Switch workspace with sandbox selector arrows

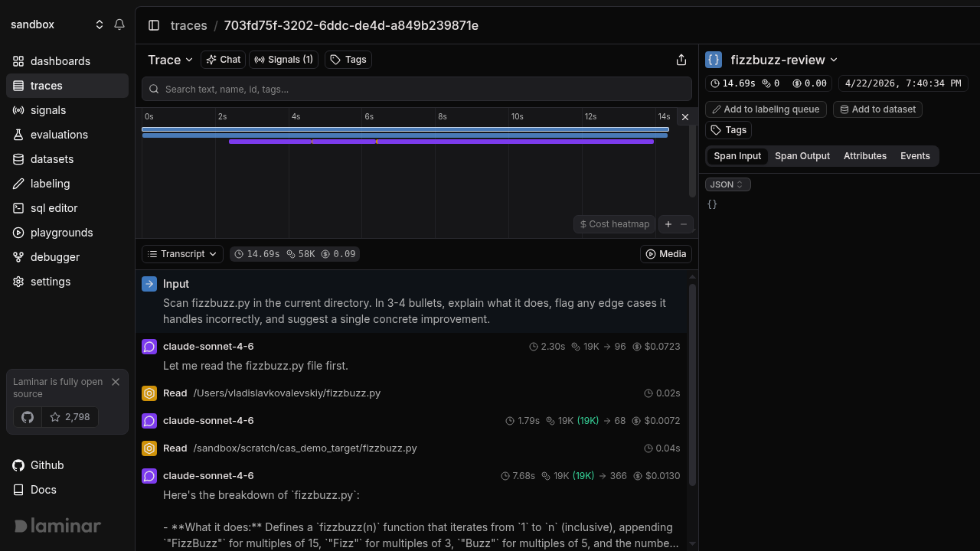pos(100,24)
